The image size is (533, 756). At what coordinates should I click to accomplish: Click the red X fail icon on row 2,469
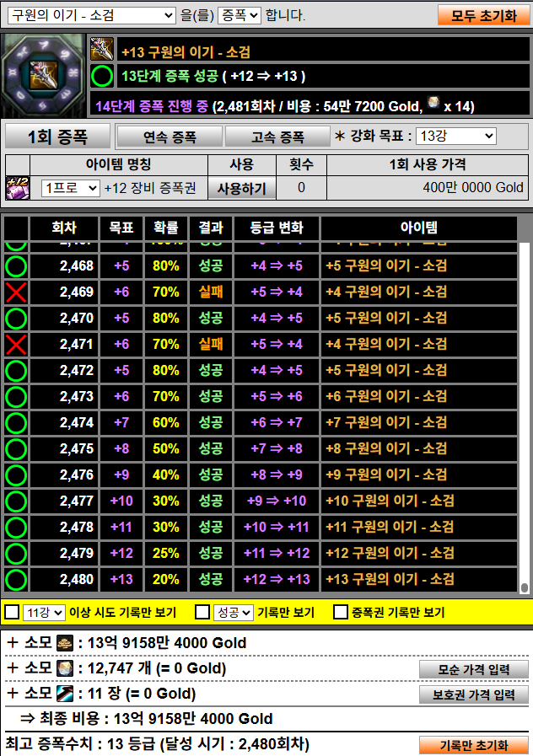point(16,292)
